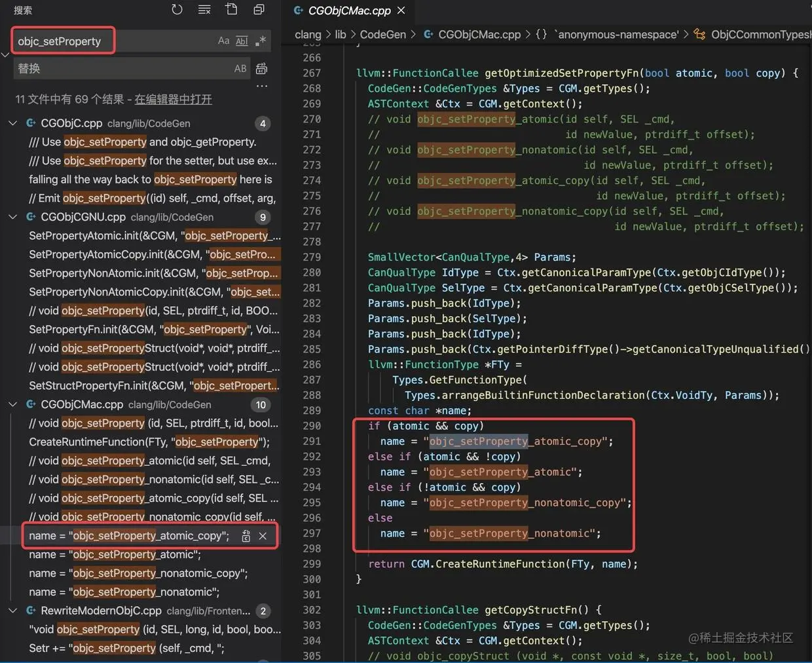The image size is (812, 663).
Task: Place cursor on getOptimizedSetPropertyFn function name
Action: 563,73
